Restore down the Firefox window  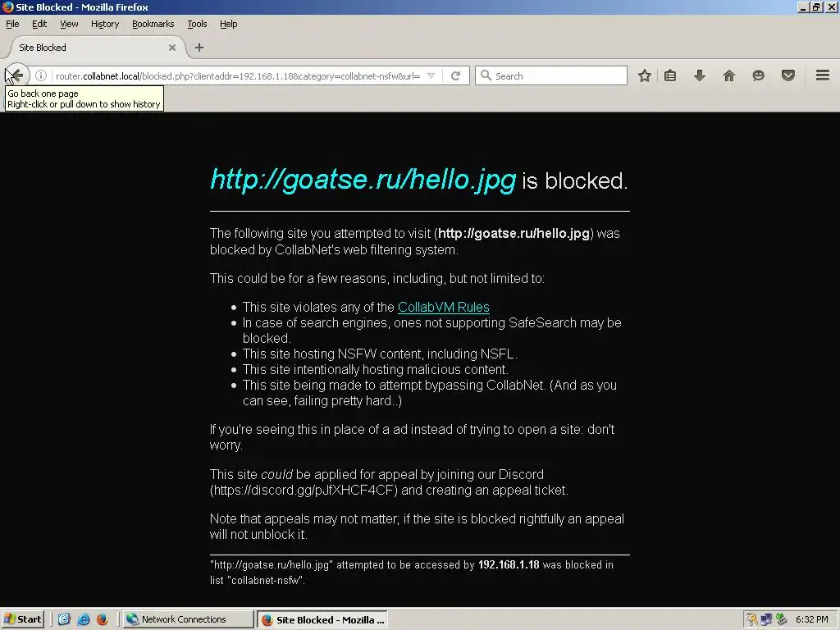point(816,7)
